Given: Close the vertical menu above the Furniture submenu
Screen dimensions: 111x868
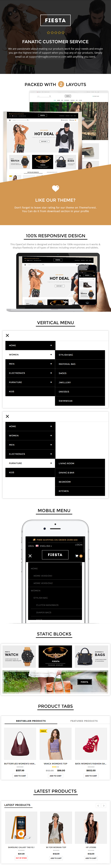Looking at the screenshot, I should click(7, 416).
